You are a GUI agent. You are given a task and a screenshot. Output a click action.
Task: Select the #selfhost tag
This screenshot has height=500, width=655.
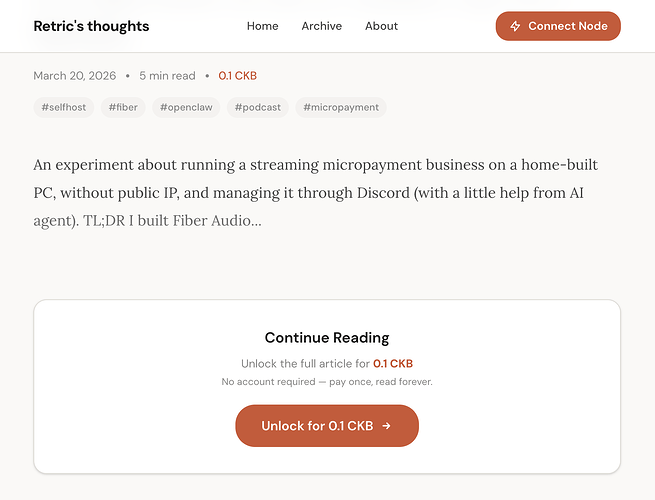pos(64,107)
